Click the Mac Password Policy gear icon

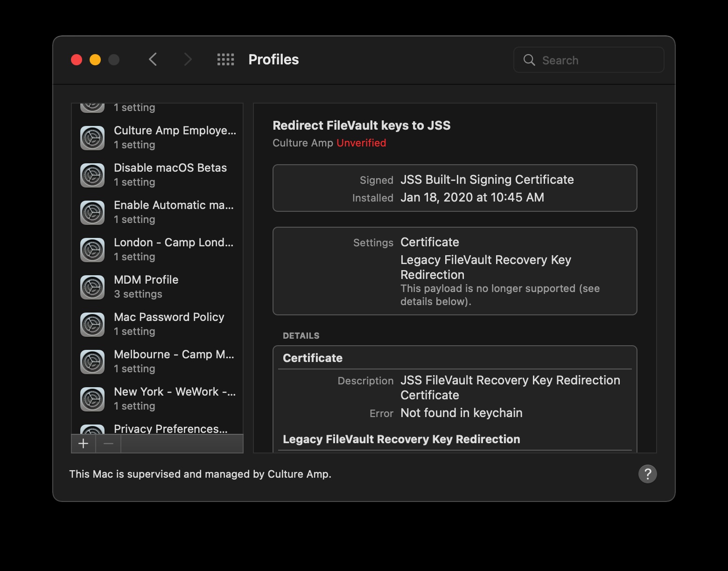click(x=92, y=325)
